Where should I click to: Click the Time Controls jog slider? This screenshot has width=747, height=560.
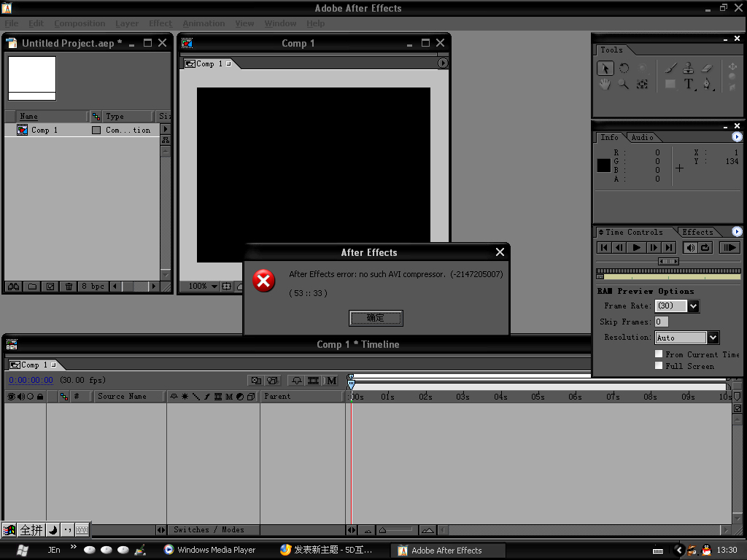coord(668,261)
